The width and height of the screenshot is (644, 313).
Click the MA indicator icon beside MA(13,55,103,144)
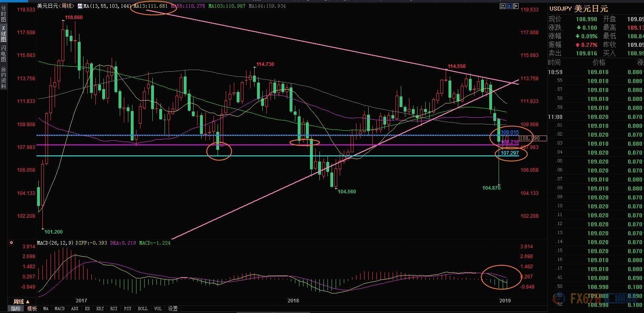(80, 6)
